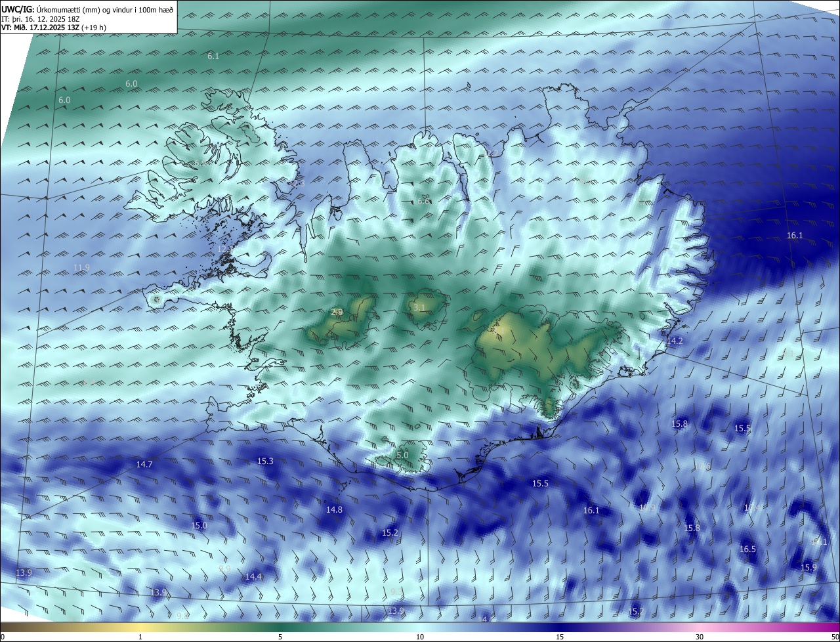Click the 10 tick label on the colour scale
This screenshot has width=840, height=642.
point(420,637)
